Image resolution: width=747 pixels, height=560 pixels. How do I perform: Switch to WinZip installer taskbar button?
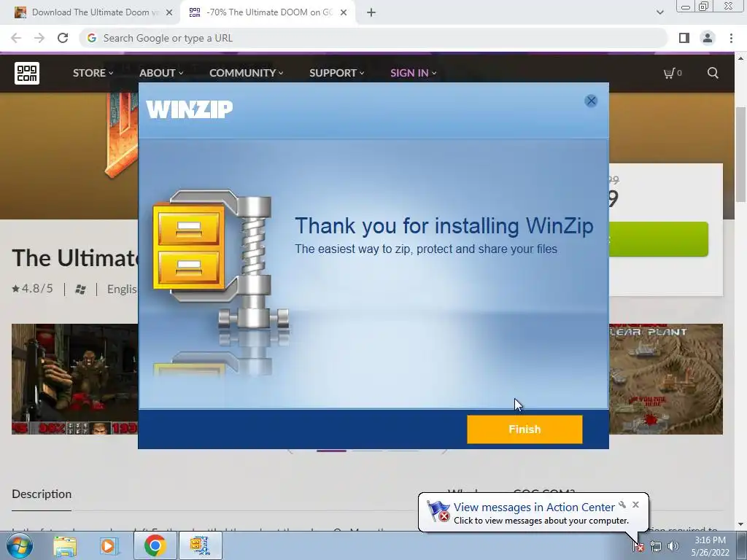pyautogui.click(x=200, y=545)
